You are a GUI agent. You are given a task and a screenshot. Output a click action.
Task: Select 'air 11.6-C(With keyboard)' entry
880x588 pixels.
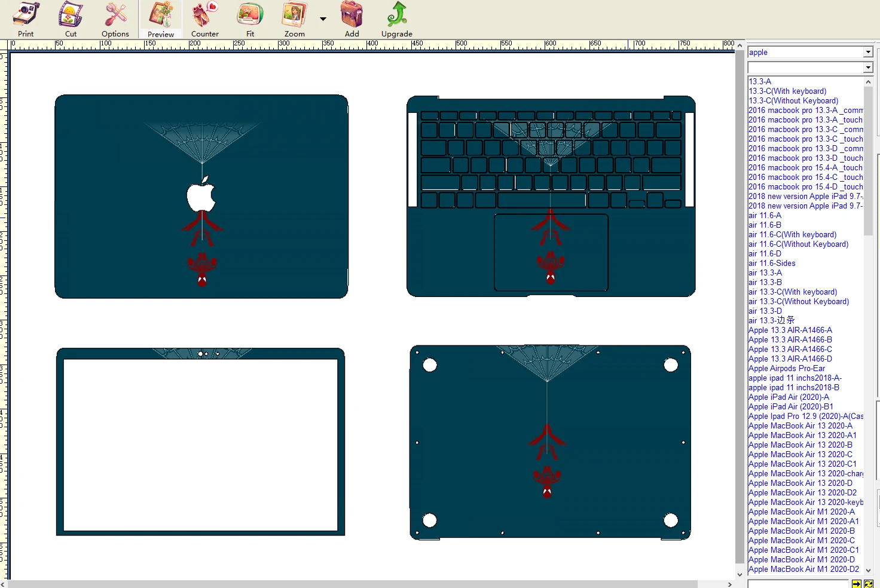coord(793,234)
